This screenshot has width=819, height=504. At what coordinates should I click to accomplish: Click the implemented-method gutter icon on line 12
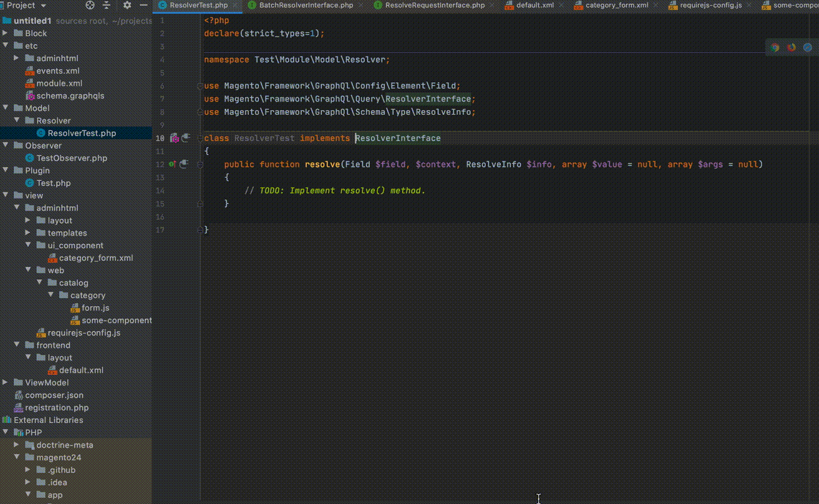point(172,164)
